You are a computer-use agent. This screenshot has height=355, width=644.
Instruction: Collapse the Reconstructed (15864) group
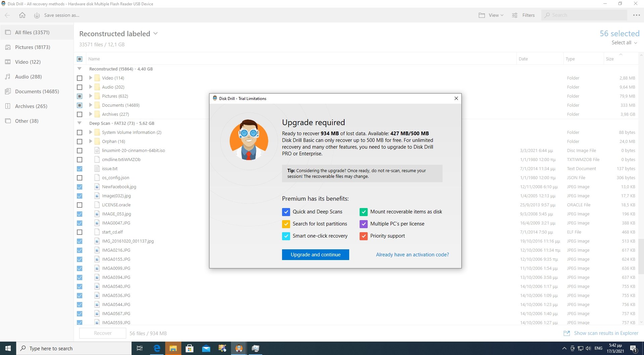click(80, 68)
